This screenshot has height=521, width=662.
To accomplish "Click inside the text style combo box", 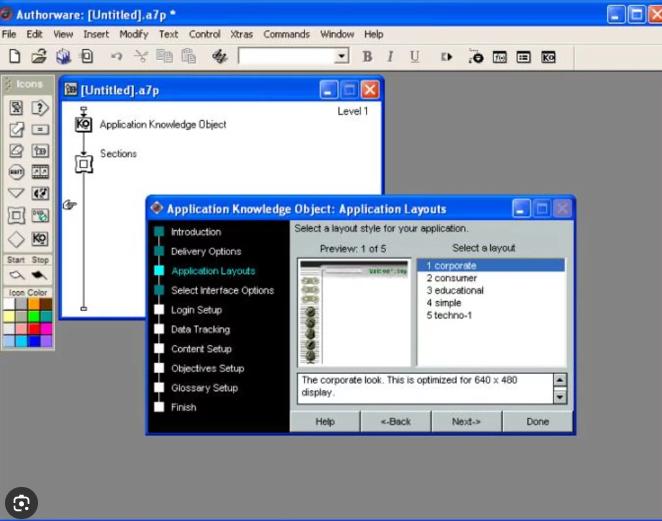I will [287, 56].
